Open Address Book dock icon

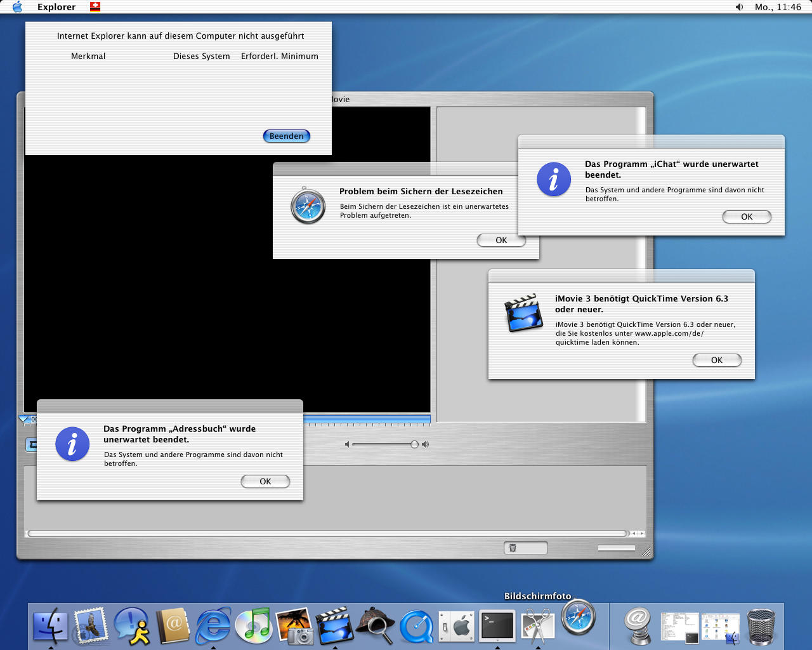(173, 626)
